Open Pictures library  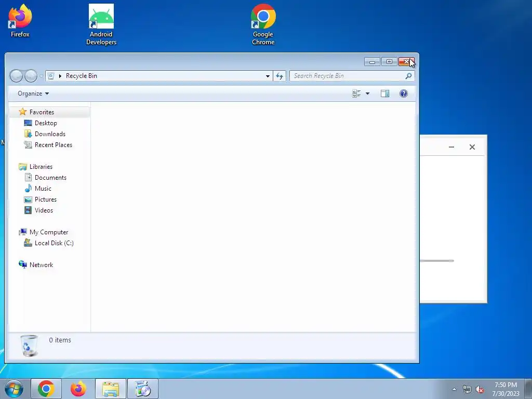[x=46, y=199]
